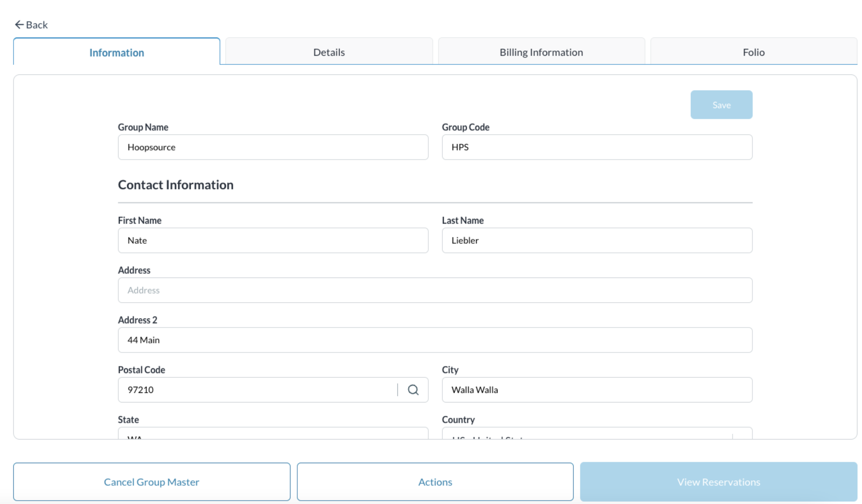Viewport: 862px width, 504px height.
Task: Click the Back arrow icon
Action: pyautogui.click(x=19, y=25)
